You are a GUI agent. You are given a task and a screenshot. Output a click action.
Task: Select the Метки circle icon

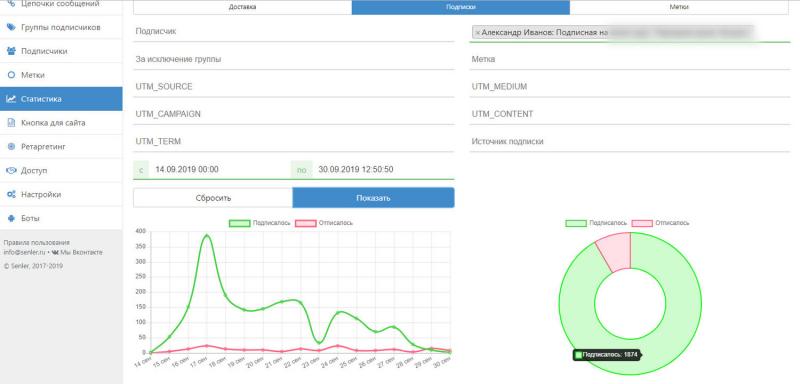click(x=11, y=75)
